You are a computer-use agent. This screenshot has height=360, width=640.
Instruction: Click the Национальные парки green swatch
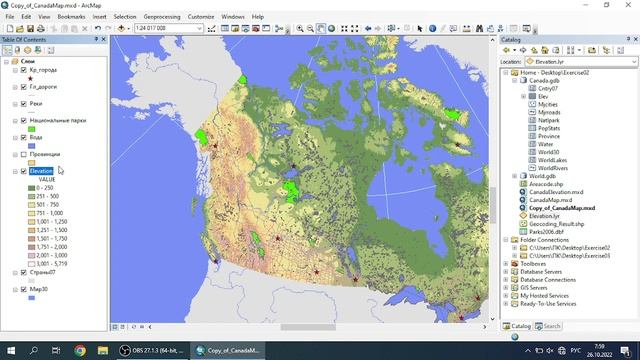[31, 129]
